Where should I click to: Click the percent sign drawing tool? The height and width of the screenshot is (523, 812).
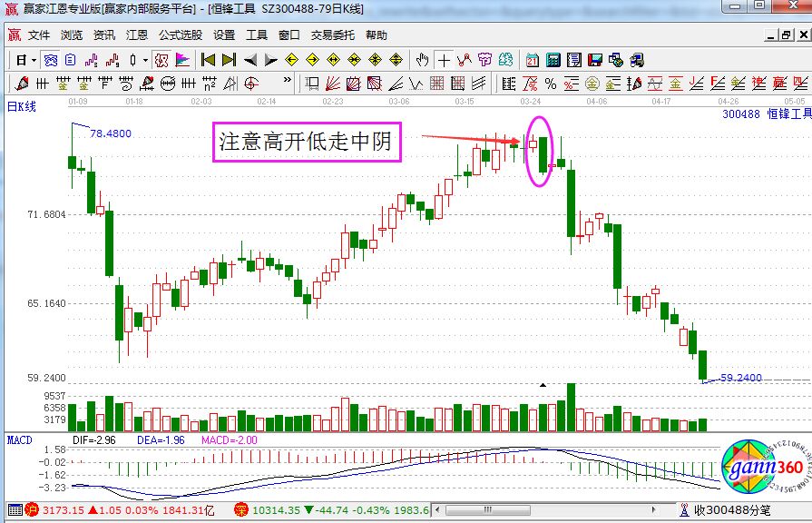(x=549, y=84)
